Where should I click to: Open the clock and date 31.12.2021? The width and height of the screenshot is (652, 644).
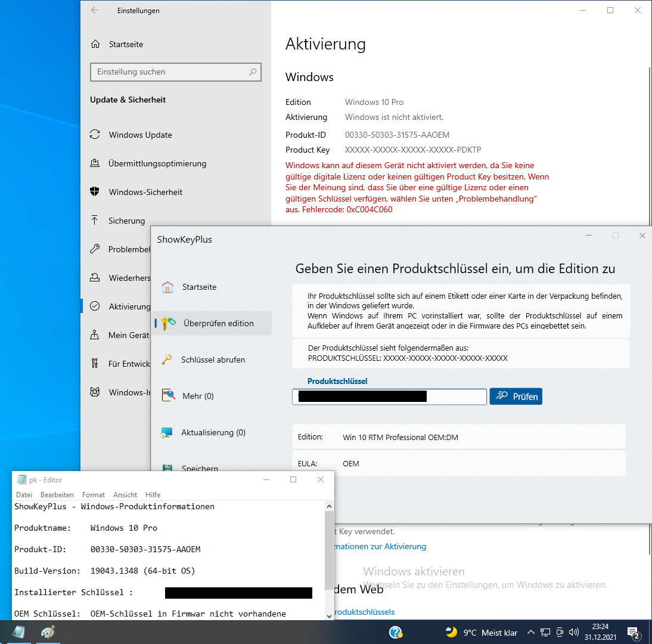pyautogui.click(x=600, y=632)
